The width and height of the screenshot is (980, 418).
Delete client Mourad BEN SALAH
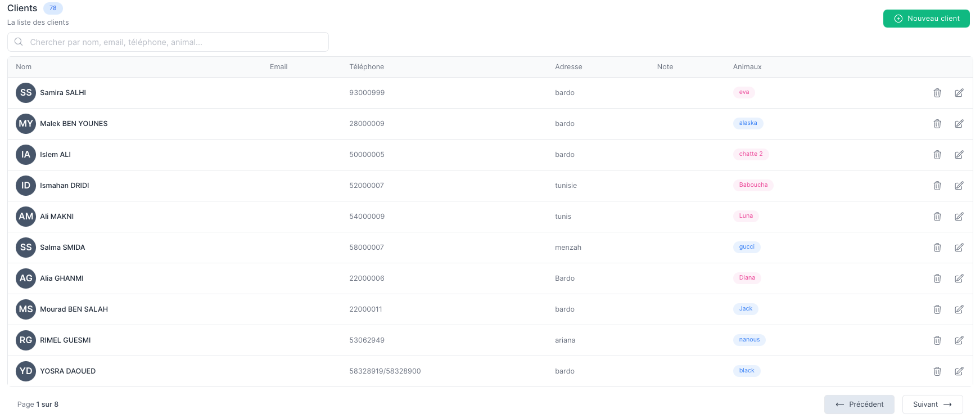pyautogui.click(x=937, y=309)
